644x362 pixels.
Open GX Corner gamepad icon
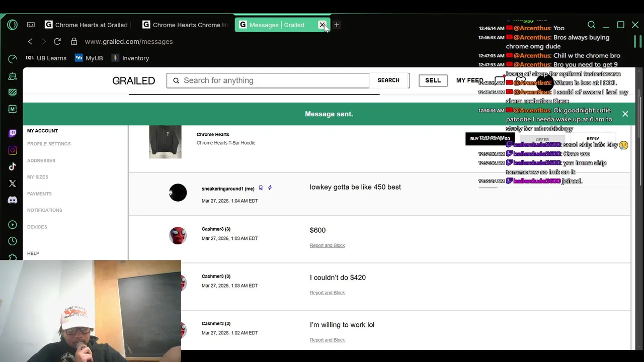tap(31, 25)
